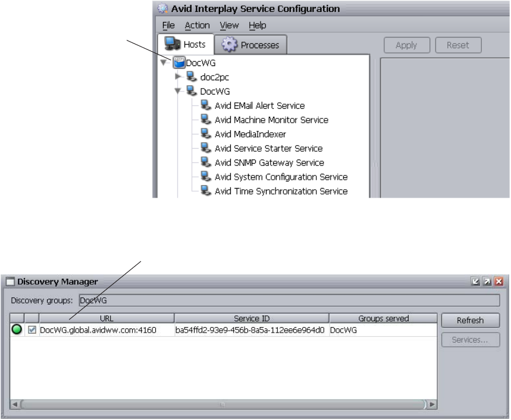The image size is (511, 420).
Task: Click the Reset button
Action: [x=458, y=45]
